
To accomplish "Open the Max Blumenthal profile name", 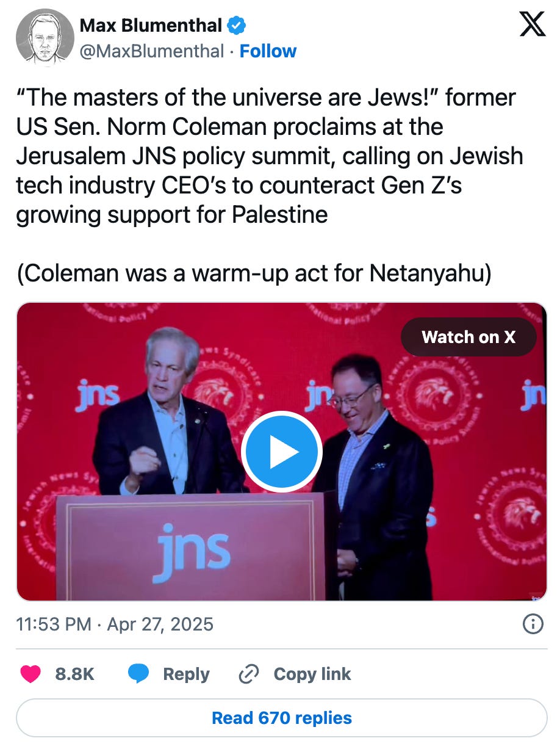I will [151, 26].
